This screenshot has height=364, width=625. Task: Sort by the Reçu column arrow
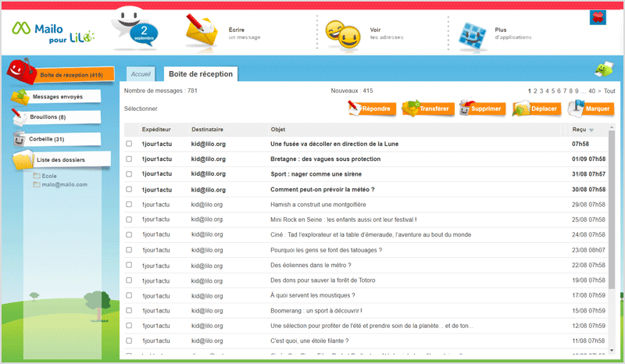[591, 130]
